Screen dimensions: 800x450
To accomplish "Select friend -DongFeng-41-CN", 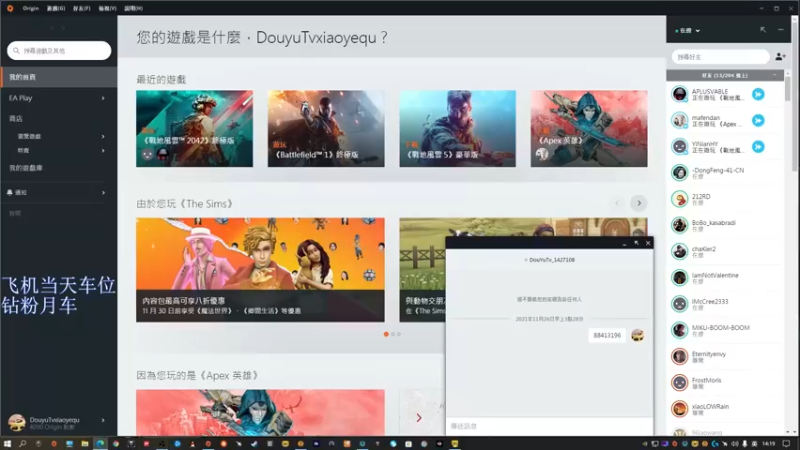I will click(x=724, y=173).
